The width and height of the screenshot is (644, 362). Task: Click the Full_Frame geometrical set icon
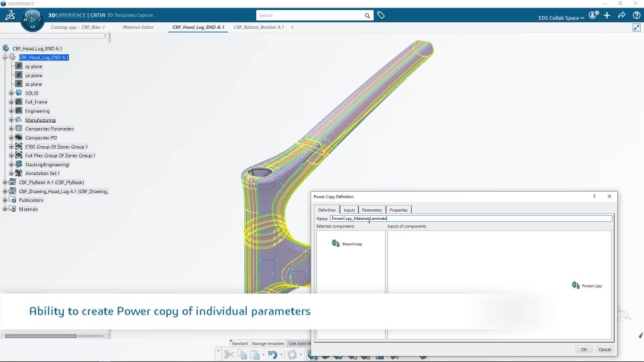tap(19, 102)
